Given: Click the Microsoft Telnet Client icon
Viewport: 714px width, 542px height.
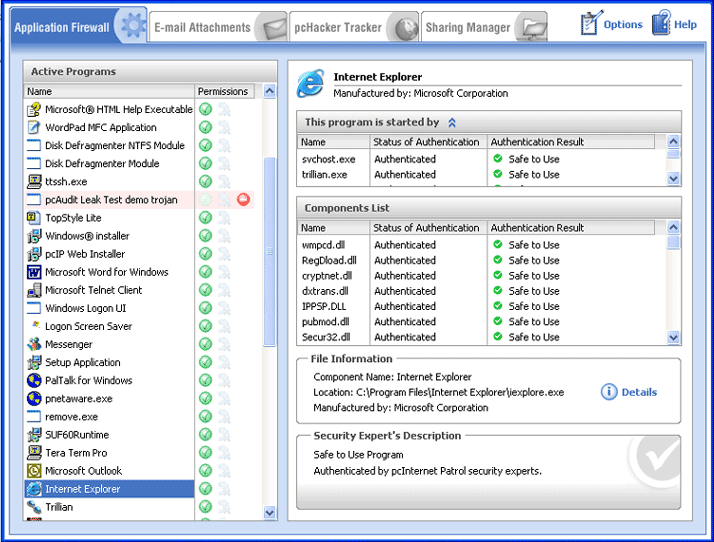Looking at the screenshot, I should pos(34,290).
